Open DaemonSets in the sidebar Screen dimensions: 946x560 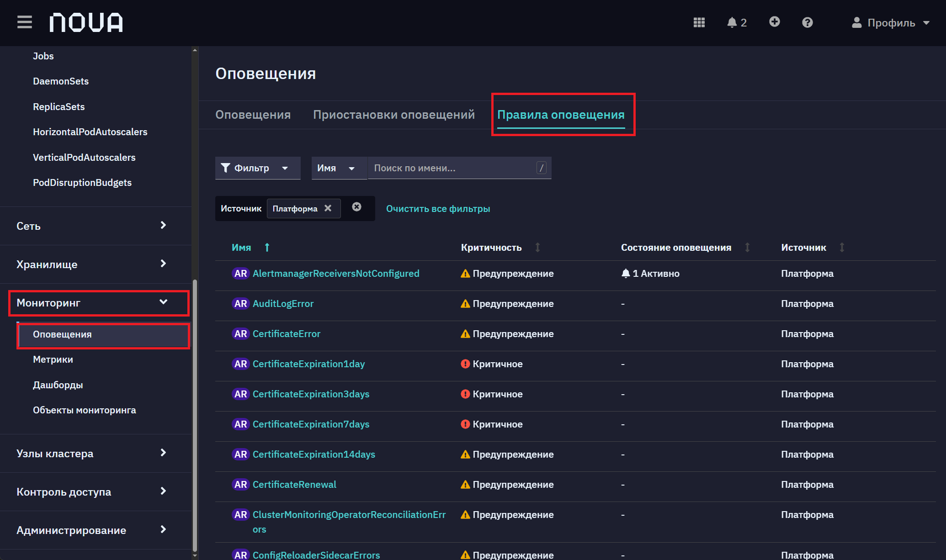point(61,81)
